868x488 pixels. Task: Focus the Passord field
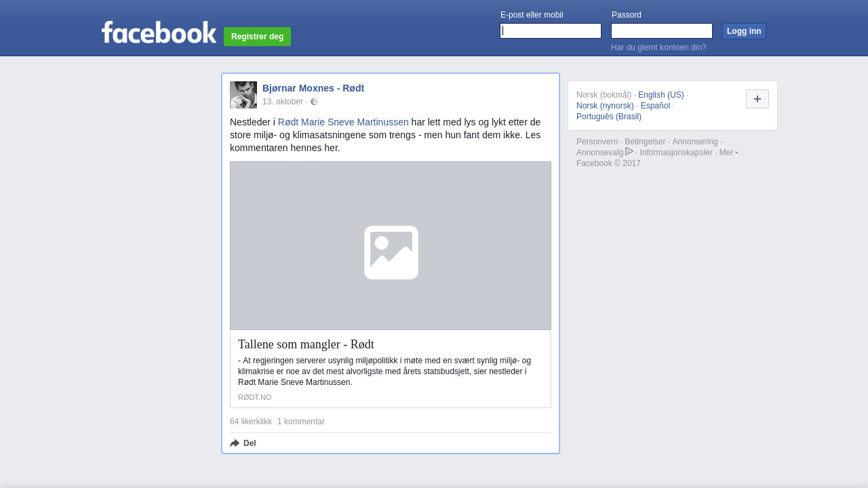[x=662, y=31]
